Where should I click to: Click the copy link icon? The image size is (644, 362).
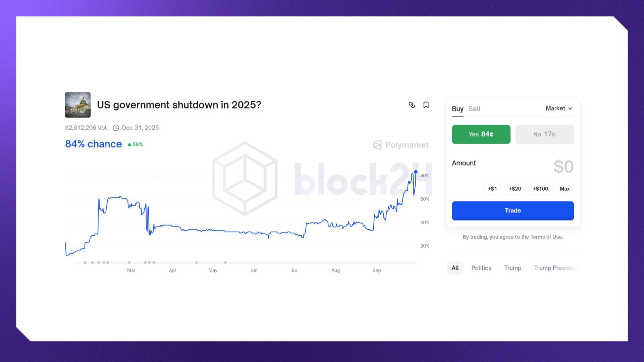pos(412,105)
